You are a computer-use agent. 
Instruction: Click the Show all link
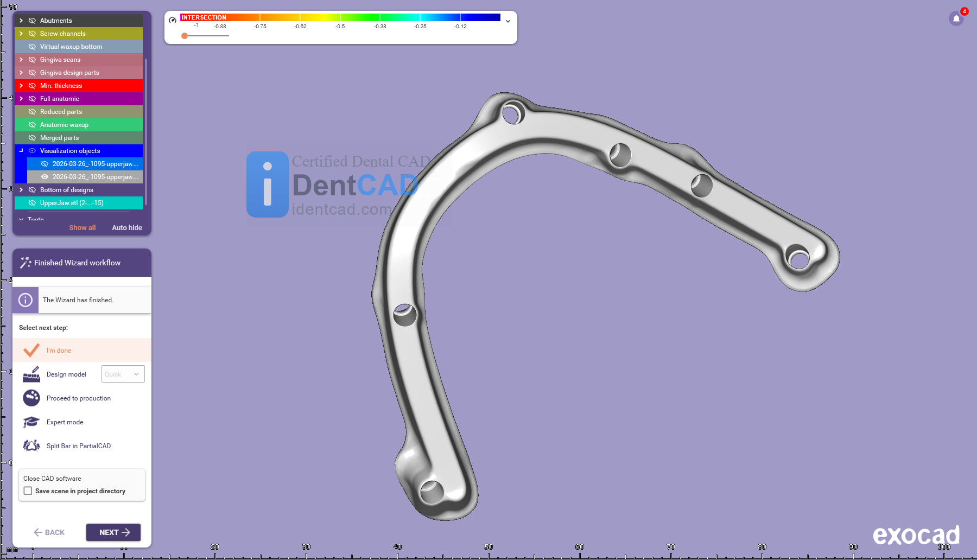pos(82,228)
